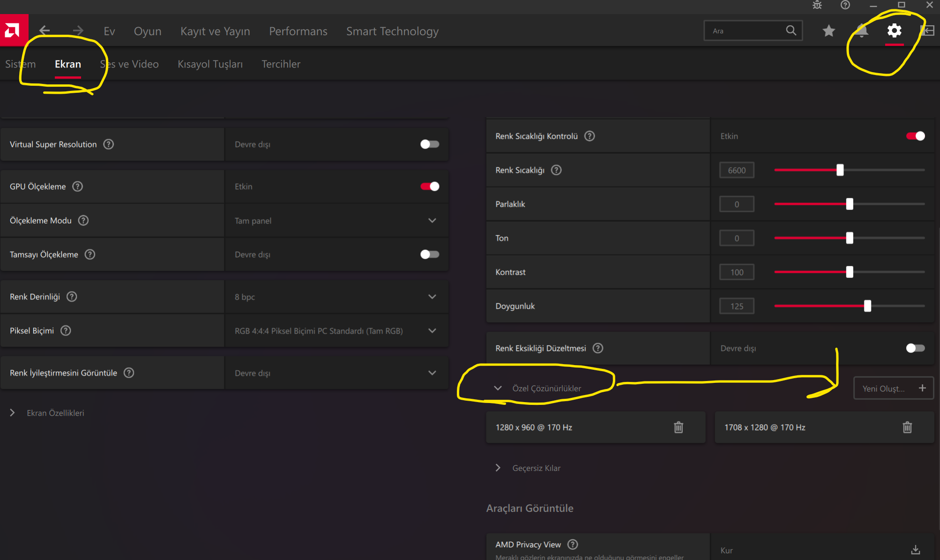Click the back navigation arrow
The image size is (940, 560).
coord(45,31)
